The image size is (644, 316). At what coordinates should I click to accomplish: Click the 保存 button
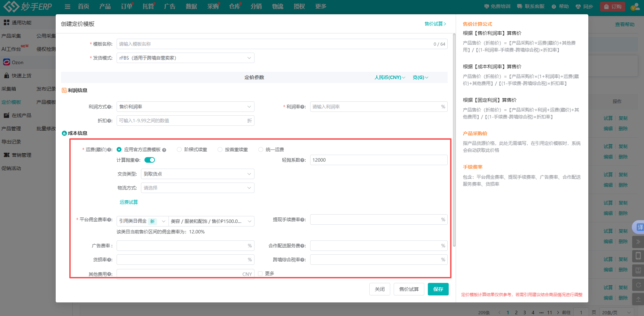coord(438,289)
